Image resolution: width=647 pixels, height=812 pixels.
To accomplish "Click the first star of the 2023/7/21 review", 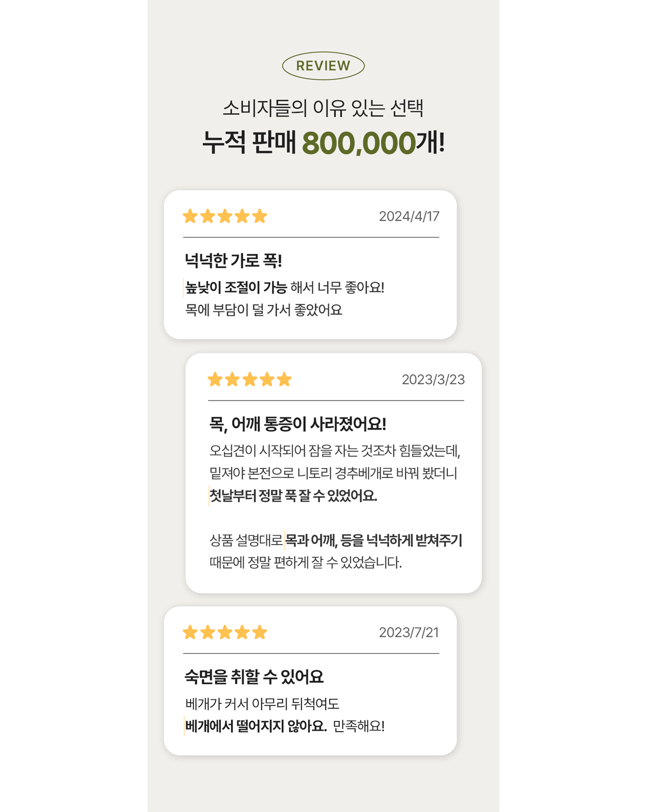I will tap(190, 633).
